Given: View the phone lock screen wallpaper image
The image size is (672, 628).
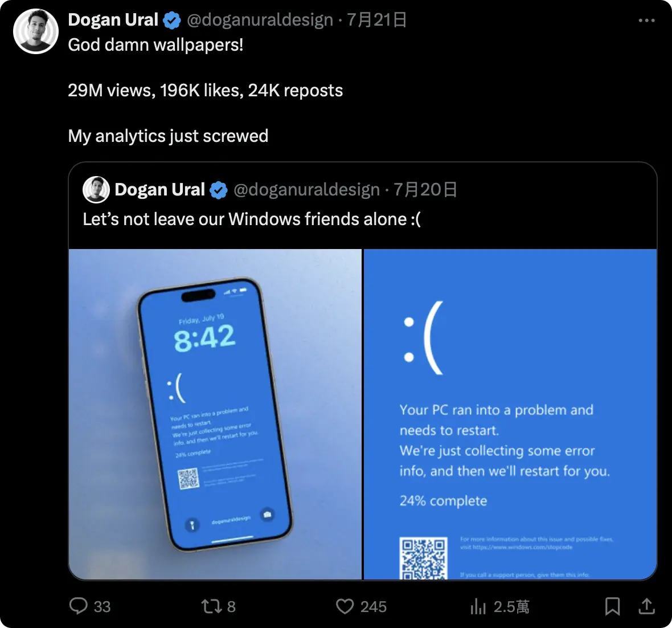Looking at the screenshot, I should [x=215, y=414].
